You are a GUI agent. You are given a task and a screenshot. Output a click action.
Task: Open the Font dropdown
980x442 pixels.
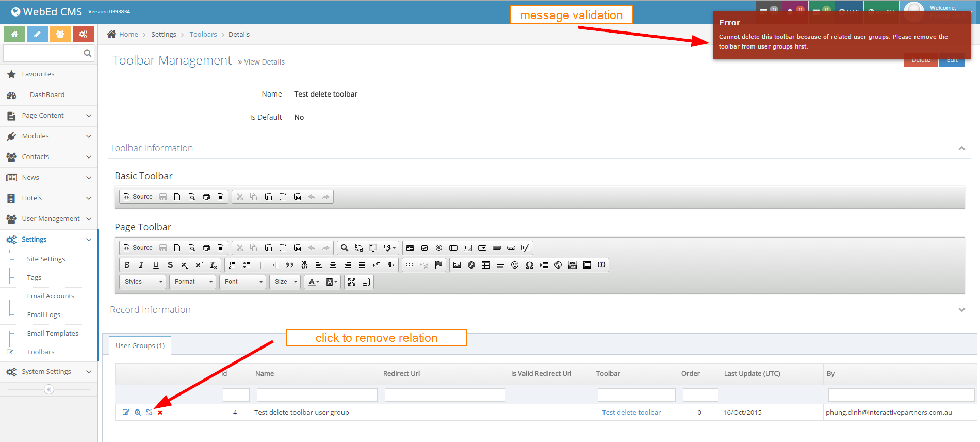[243, 282]
